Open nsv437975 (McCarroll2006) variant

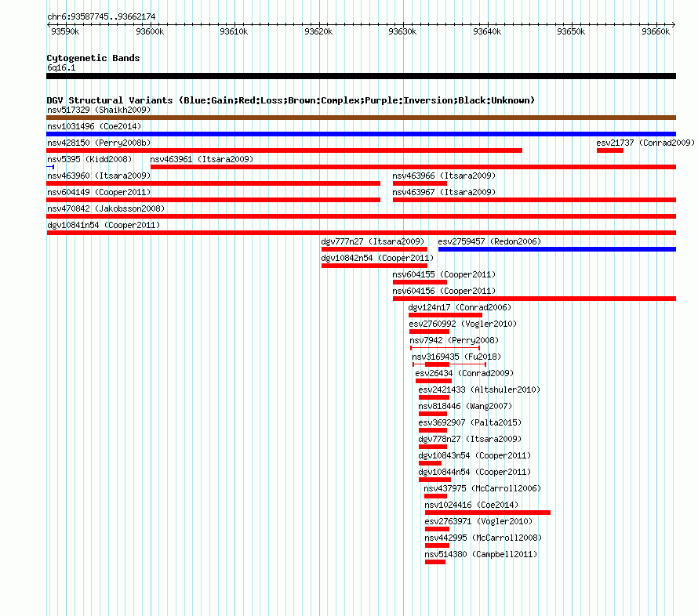tap(482, 488)
